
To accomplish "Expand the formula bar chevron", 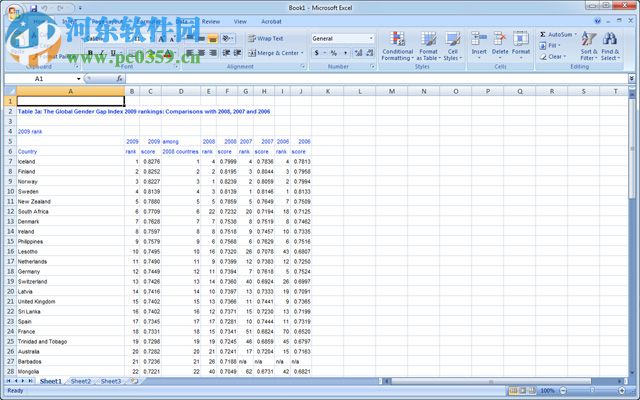I will coord(631,78).
